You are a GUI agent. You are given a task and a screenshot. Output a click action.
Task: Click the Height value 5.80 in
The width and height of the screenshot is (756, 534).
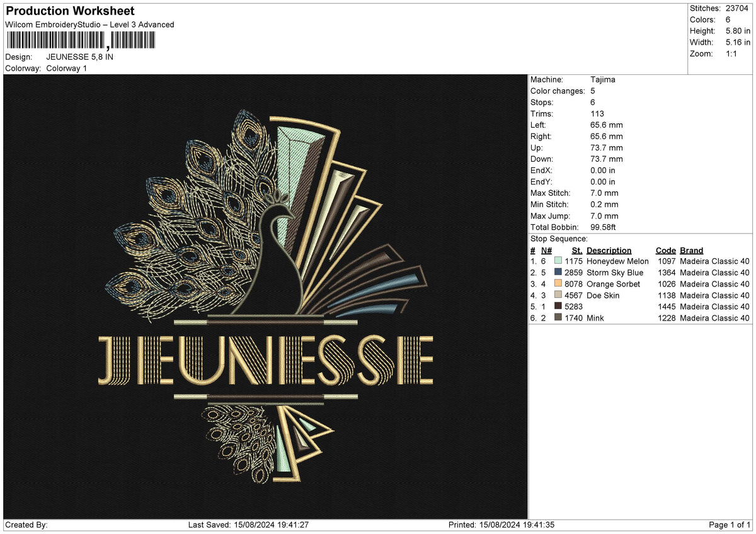pyautogui.click(x=738, y=31)
